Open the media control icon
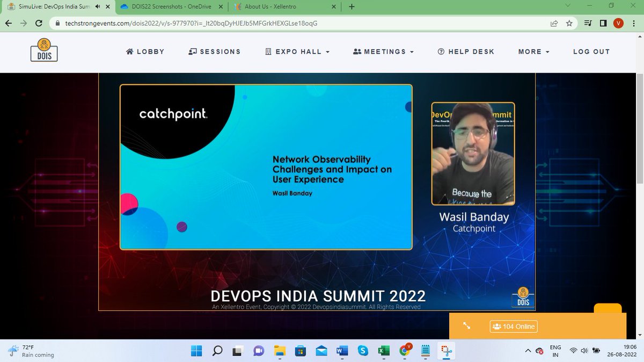The width and height of the screenshot is (644, 362). (588, 23)
